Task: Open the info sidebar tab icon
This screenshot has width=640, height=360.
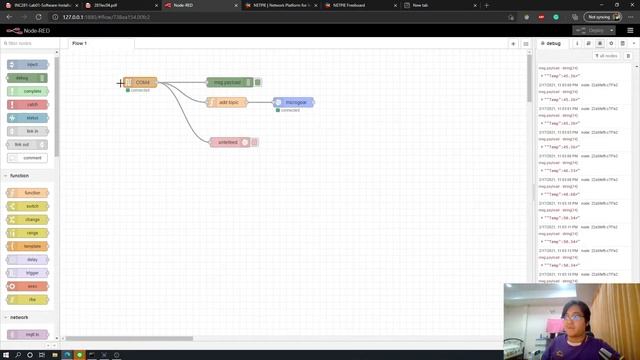Action: point(577,43)
